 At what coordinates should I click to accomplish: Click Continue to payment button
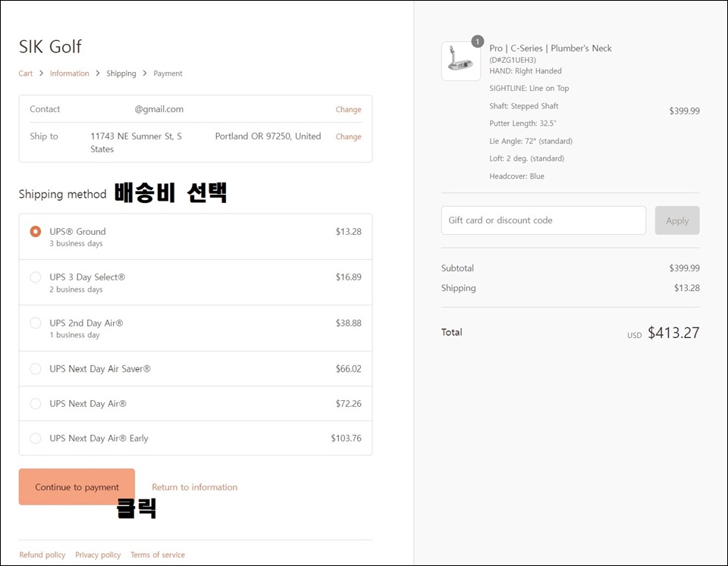[77, 486]
